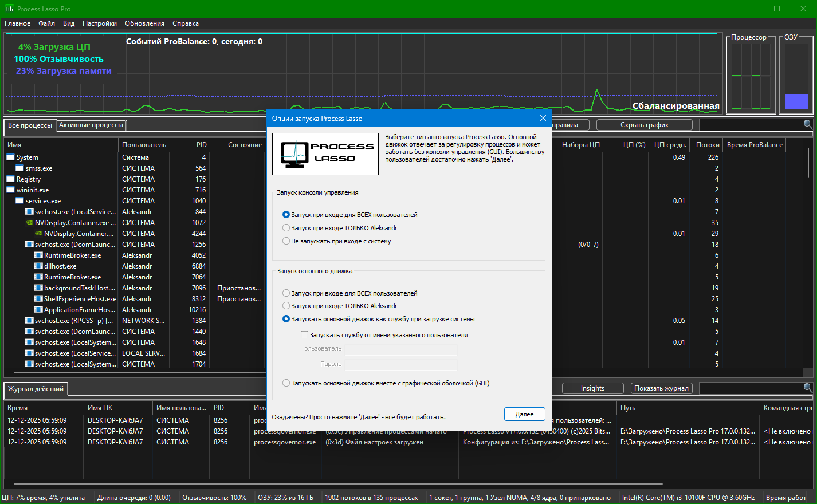The height and width of the screenshot is (504, 817).
Task: Open the 'Обновления' menu
Action: coord(144,23)
